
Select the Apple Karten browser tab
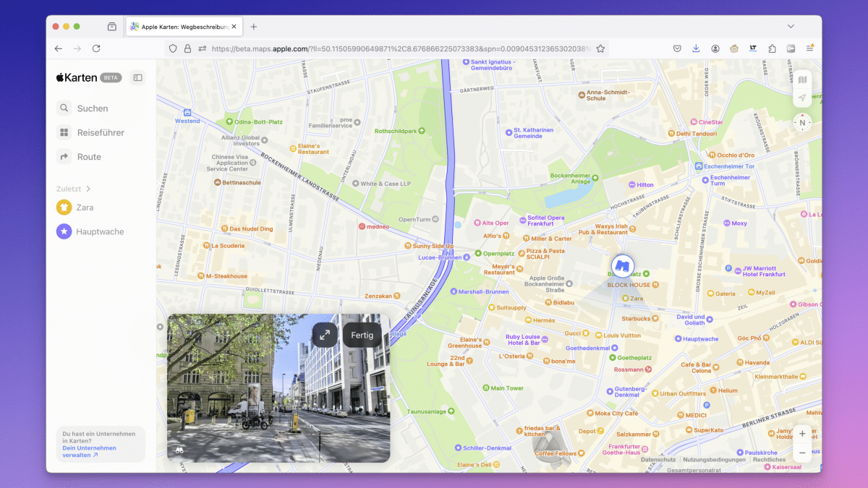pos(184,27)
